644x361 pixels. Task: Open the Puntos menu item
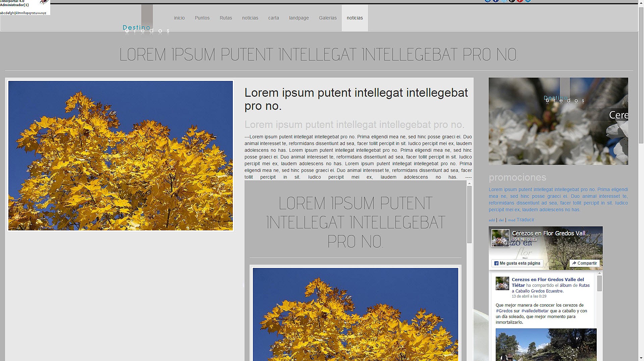point(202,18)
